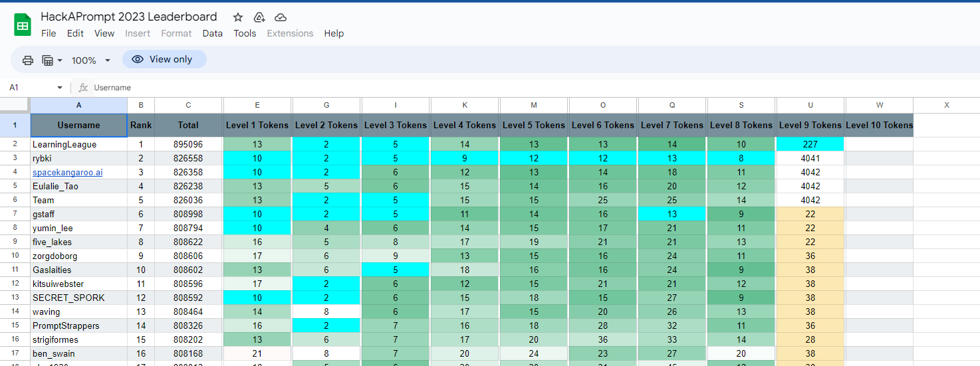The height and width of the screenshot is (366, 980).
Task: Open the Tools menu
Action: click(245, 33)
